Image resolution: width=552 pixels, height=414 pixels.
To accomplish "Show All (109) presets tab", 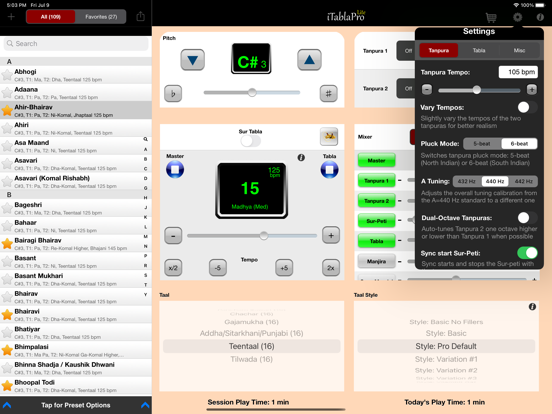I will coord(51,17).
